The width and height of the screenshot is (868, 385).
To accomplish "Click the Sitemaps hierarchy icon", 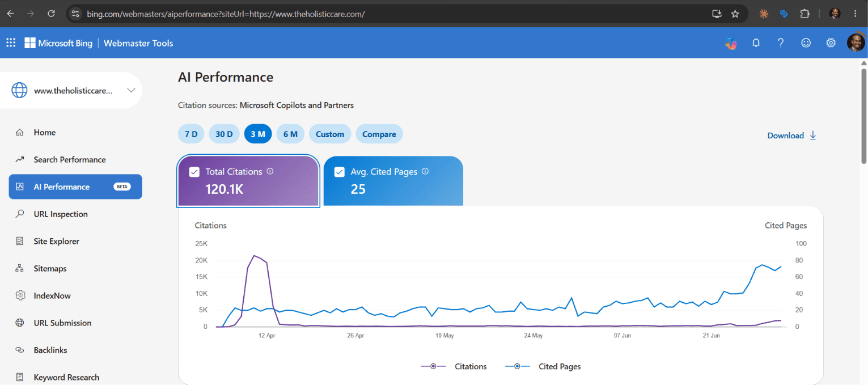I will (x=20, y=269).
